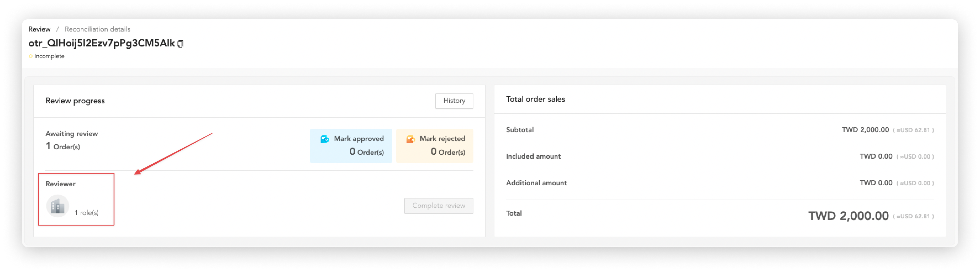Click the Included amount label
The width and height of the screenshot is (980, 272).
pos(533,156)
